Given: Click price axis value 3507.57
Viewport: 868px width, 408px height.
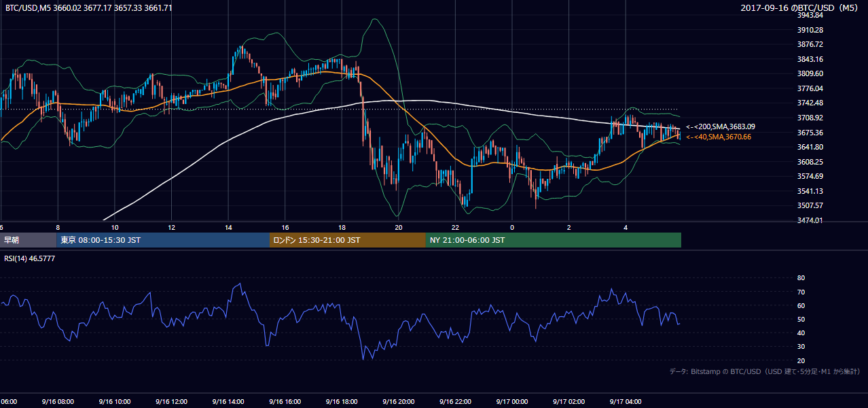Looking at the screenshot, I should [x=810, y=205].
